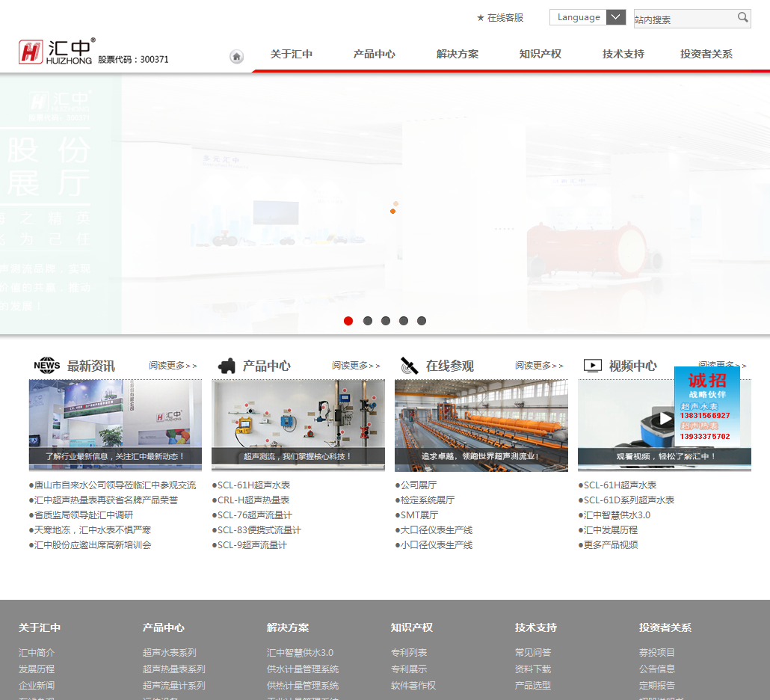This screenshot has height=700, width=770.
Task: Open footer link 供水计量管理系统
Action: (303, 669)
